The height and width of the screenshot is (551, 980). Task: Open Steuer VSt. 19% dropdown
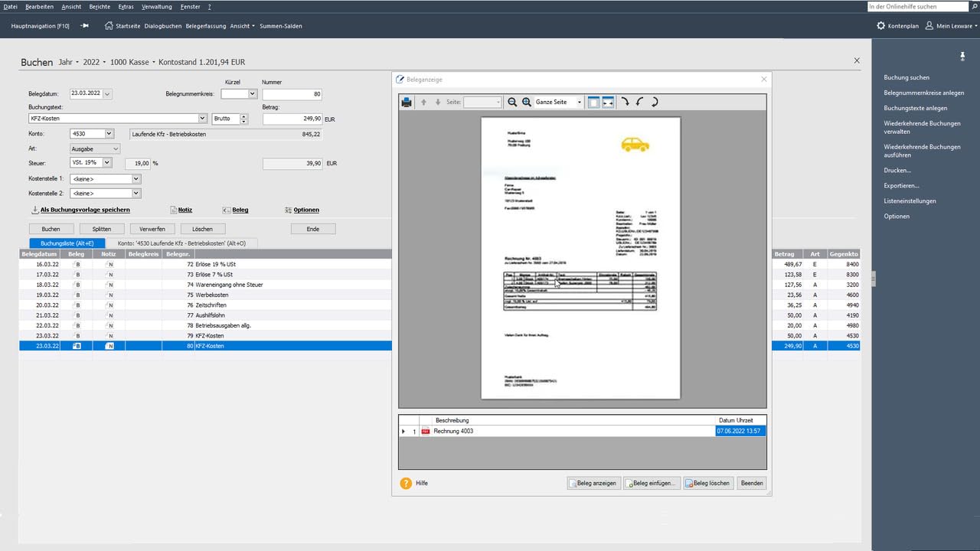pyautogui.click(x=107, y=163)
